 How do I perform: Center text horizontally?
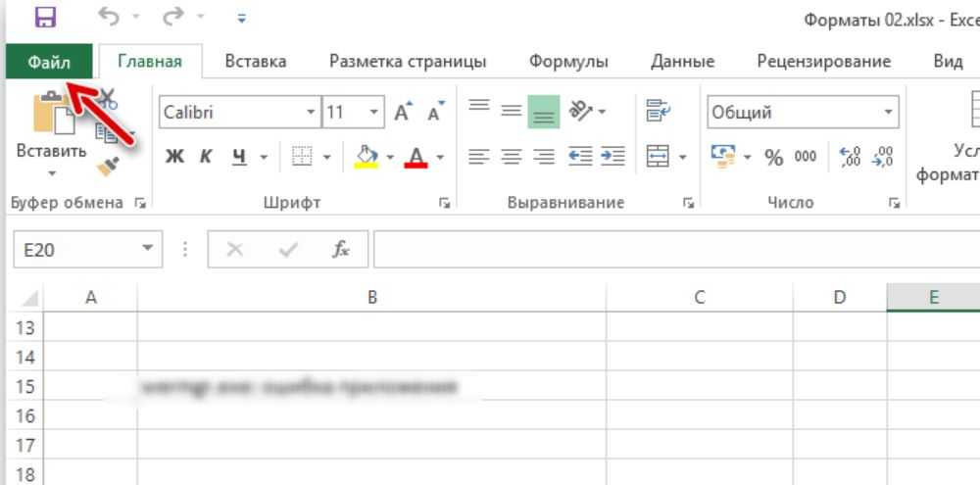pyautogui.click(x=512, y=156)
